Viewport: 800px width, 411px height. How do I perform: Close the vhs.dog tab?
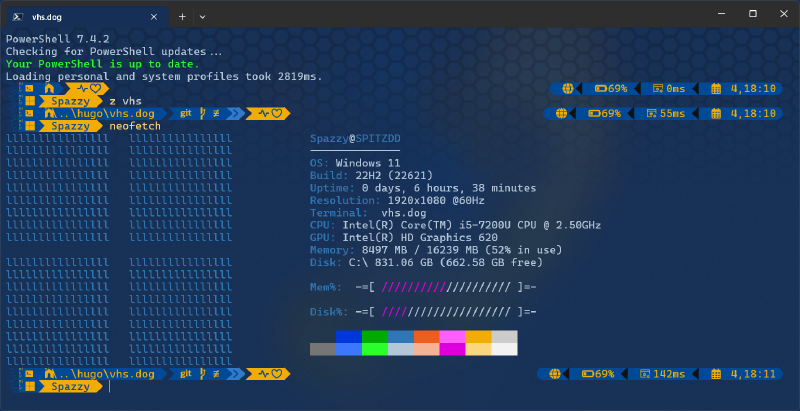pos(152,17)
